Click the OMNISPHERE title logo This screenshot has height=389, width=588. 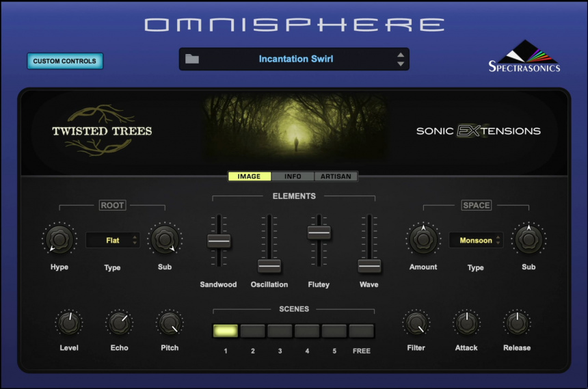(x=295, y=25)
